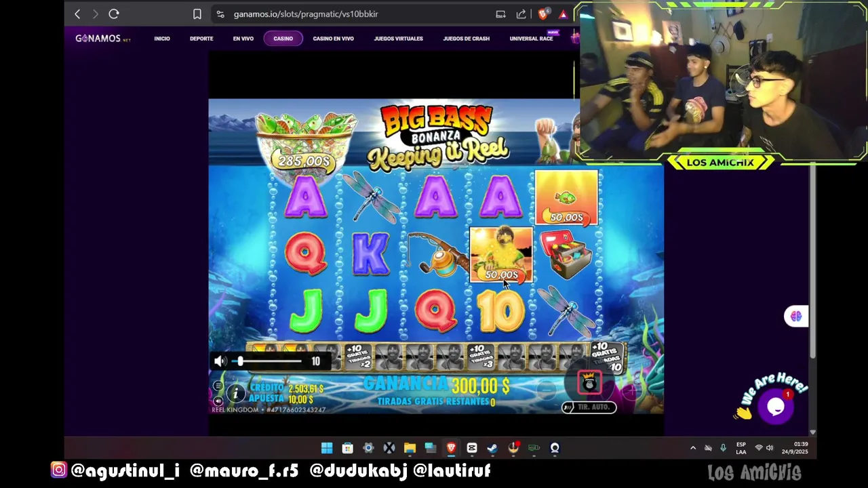
Task: Select the CASINO tab
Action: coord(283,39)
